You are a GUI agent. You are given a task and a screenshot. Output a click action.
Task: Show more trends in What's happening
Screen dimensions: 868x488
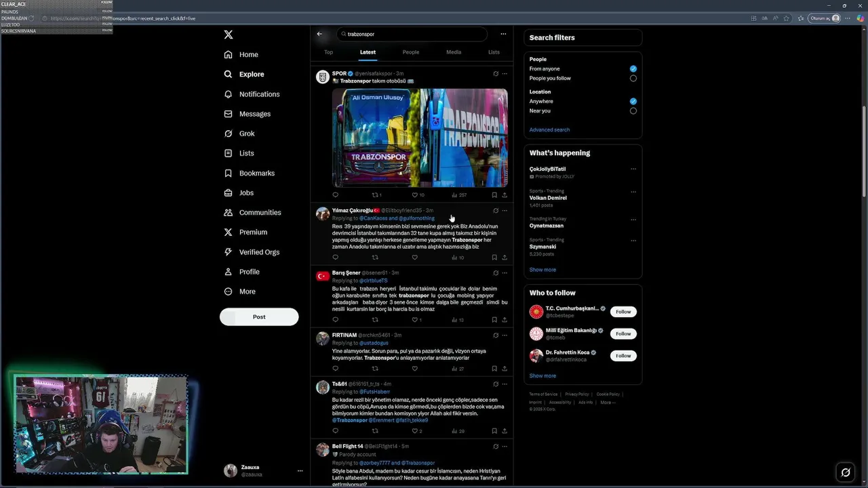click(542, 270)
